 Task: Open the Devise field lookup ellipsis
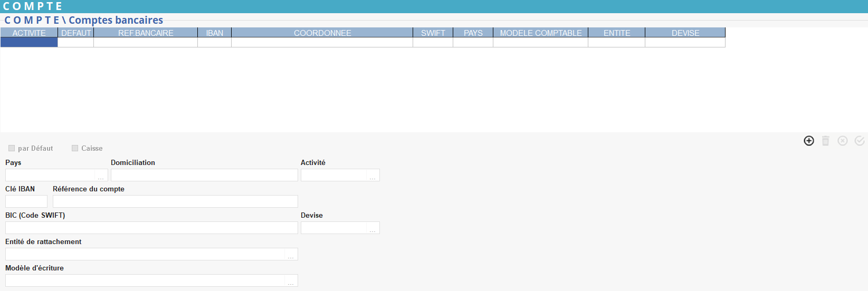[373, 228]
